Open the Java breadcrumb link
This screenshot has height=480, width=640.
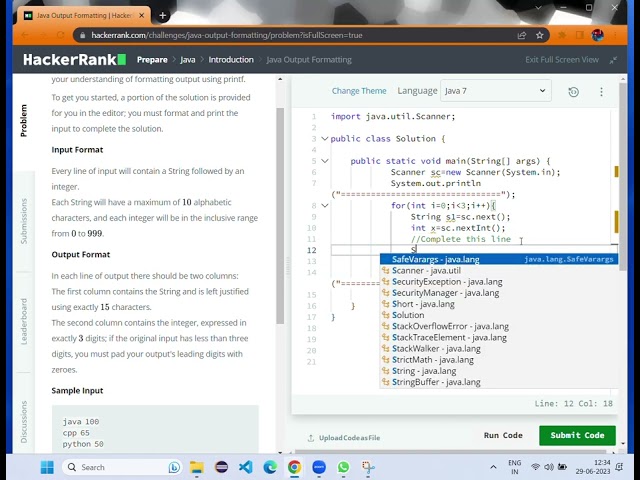(187, 60)
